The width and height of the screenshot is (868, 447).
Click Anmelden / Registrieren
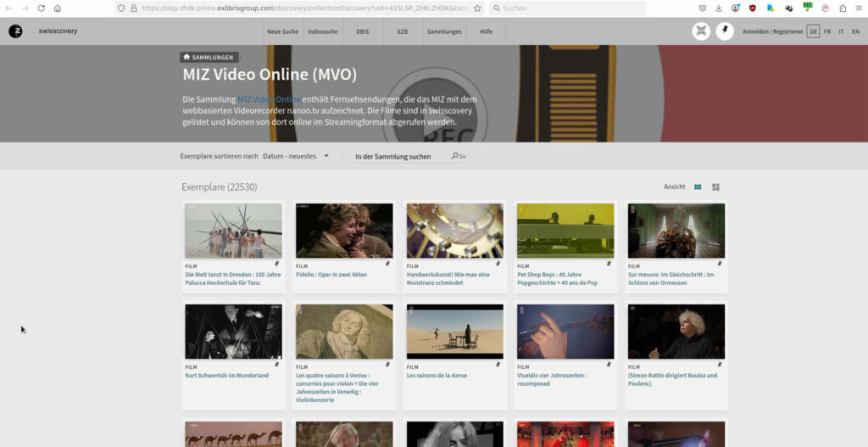[x=773, y=31]
